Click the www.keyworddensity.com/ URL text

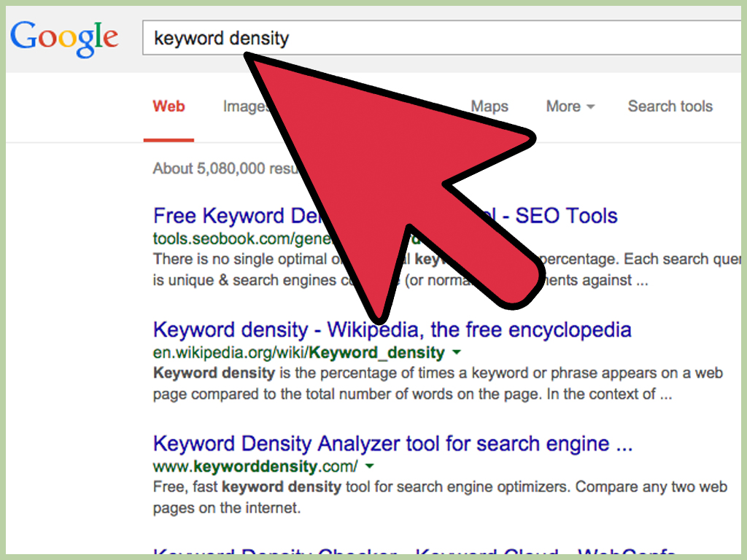click(255, 466)
